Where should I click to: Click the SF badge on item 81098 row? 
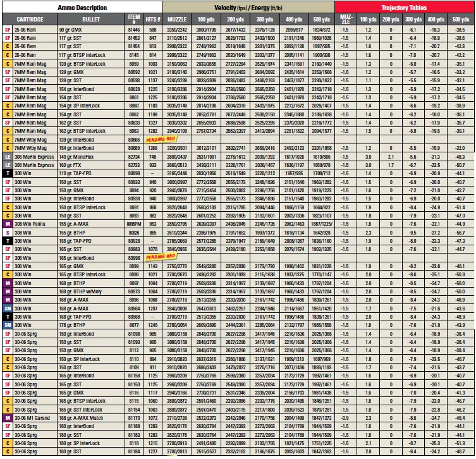(x=8, y=334)
